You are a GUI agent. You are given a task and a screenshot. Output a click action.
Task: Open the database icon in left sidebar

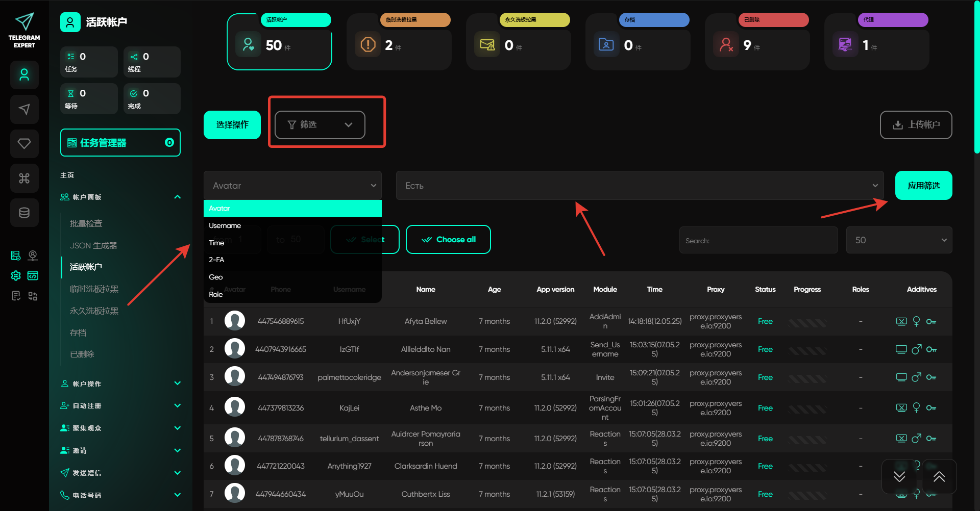24,213
